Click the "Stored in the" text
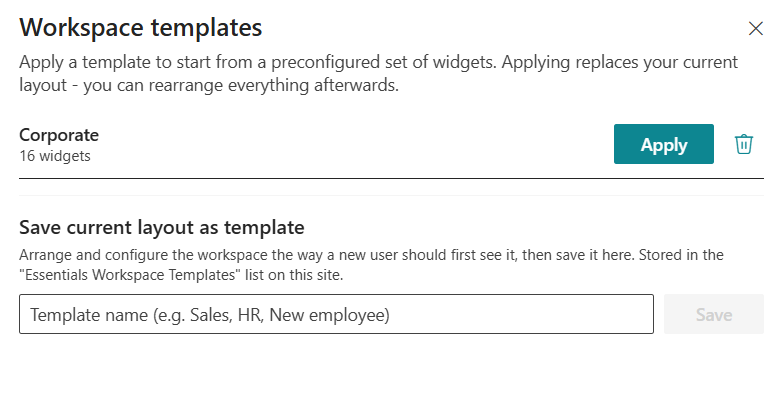 [x=681, y=255]
